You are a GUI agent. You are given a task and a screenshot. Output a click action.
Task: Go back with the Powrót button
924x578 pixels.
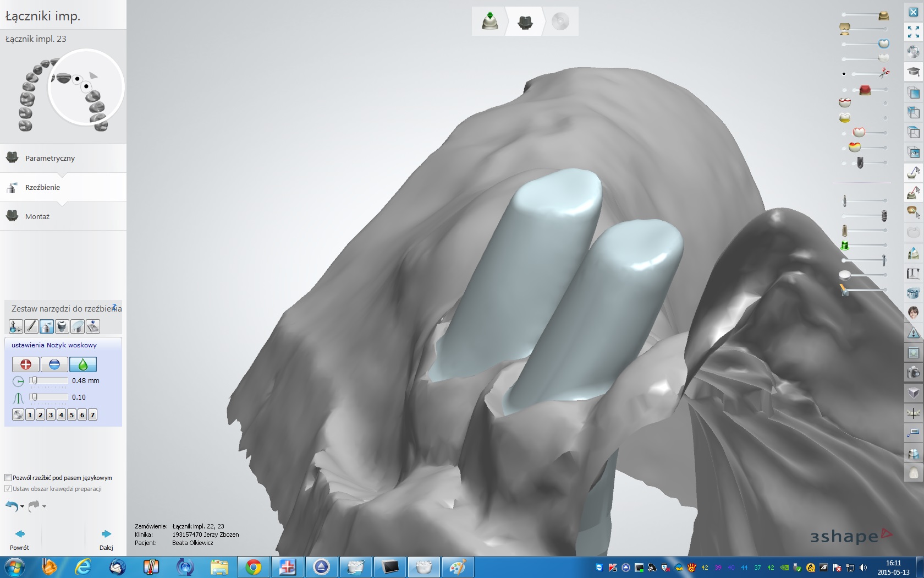point(20,539)
